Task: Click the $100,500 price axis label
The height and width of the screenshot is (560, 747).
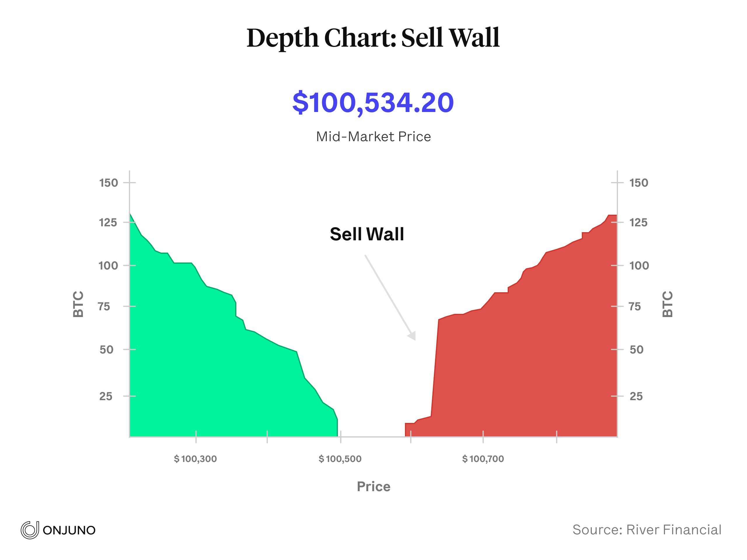Action: coord(340,459)
